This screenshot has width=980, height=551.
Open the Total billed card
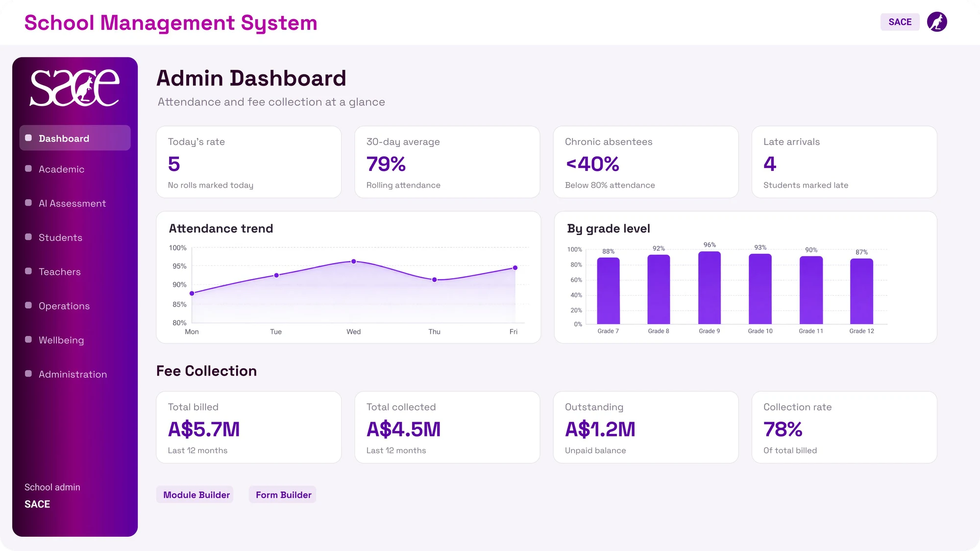click(249, 427)
